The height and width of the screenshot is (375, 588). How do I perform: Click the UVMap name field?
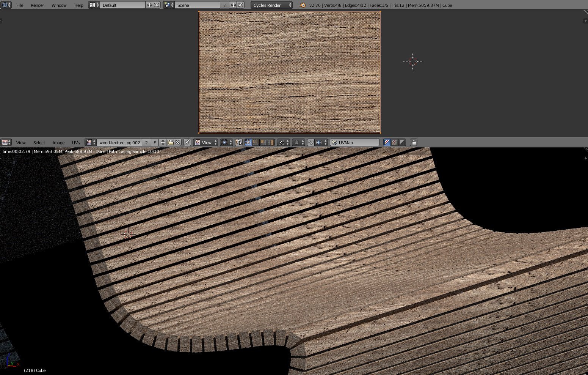(354, 142)
